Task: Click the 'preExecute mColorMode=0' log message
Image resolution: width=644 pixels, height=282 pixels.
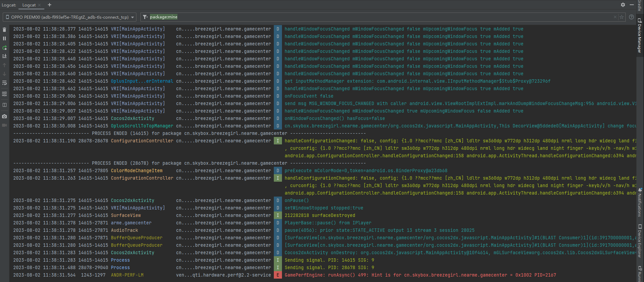Action: click(366, 170)
